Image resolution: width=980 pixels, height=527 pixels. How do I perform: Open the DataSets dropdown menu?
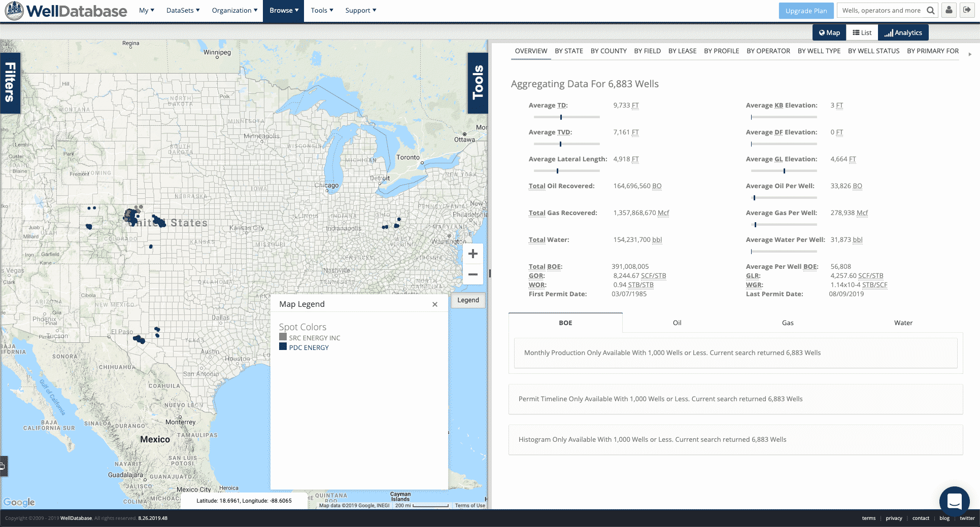[x=183, y=10]
